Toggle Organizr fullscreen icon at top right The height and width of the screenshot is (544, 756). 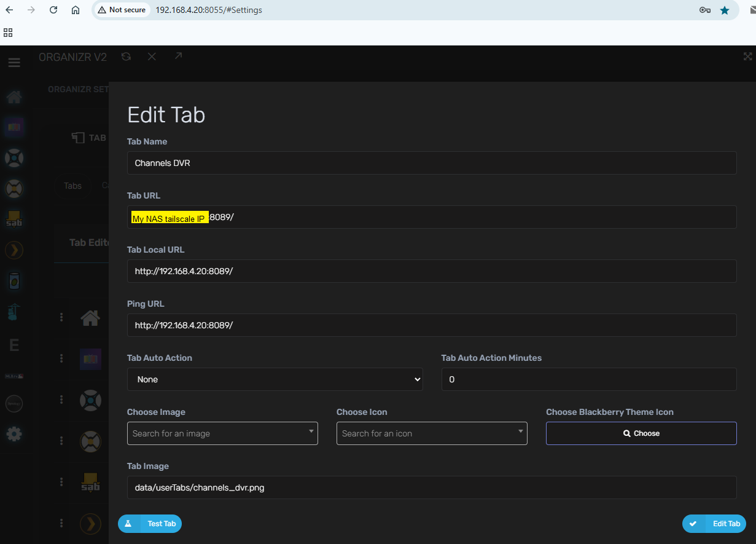pos(747,57)
